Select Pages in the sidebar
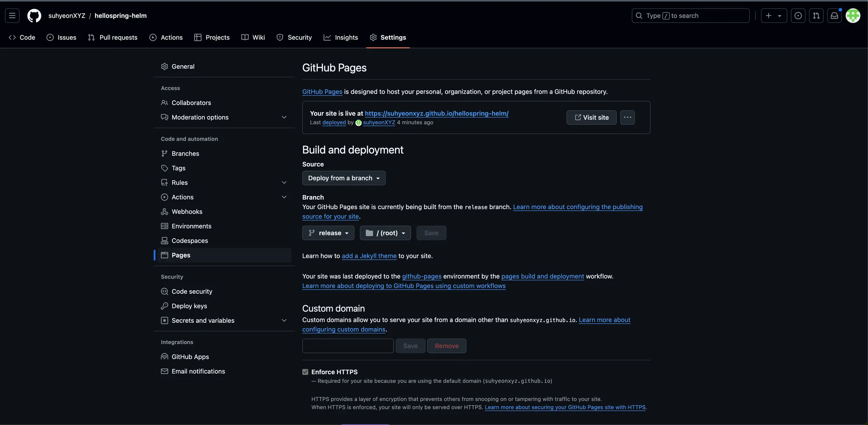Image resolution: width=868 pixels, height=425 pixels. click(x=224, y=255)
